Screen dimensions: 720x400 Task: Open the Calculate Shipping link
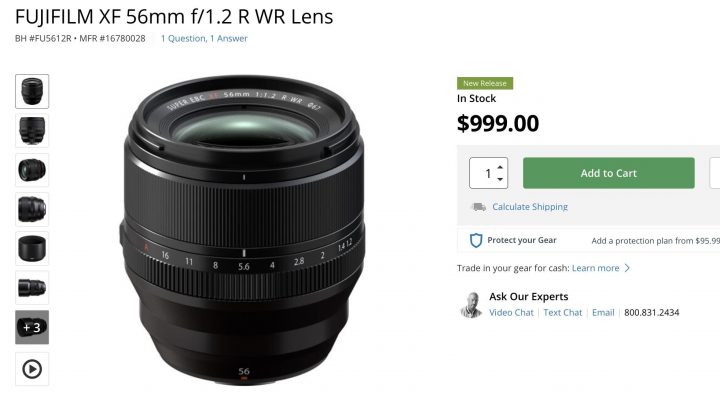point(530,207)
